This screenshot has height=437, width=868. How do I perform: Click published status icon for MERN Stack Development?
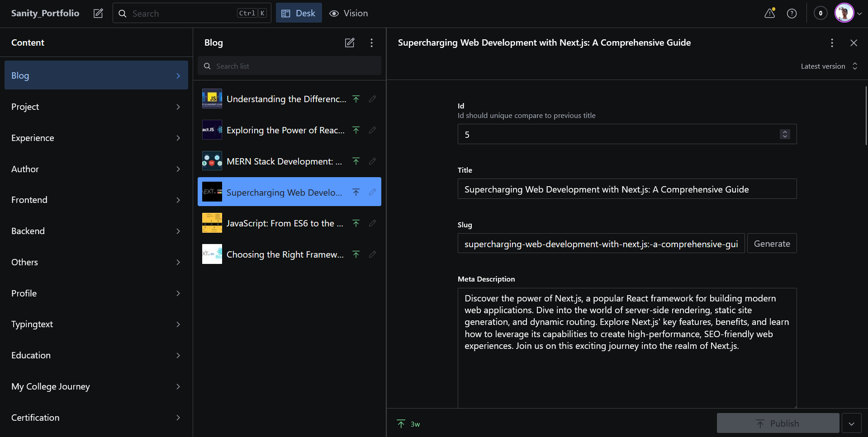pyautogui.click(x=356, y=161)
